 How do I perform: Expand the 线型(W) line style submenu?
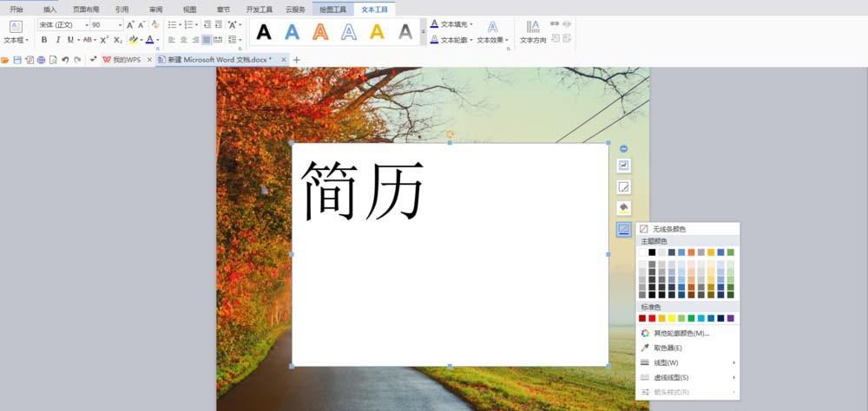click(x=687, y=362)
